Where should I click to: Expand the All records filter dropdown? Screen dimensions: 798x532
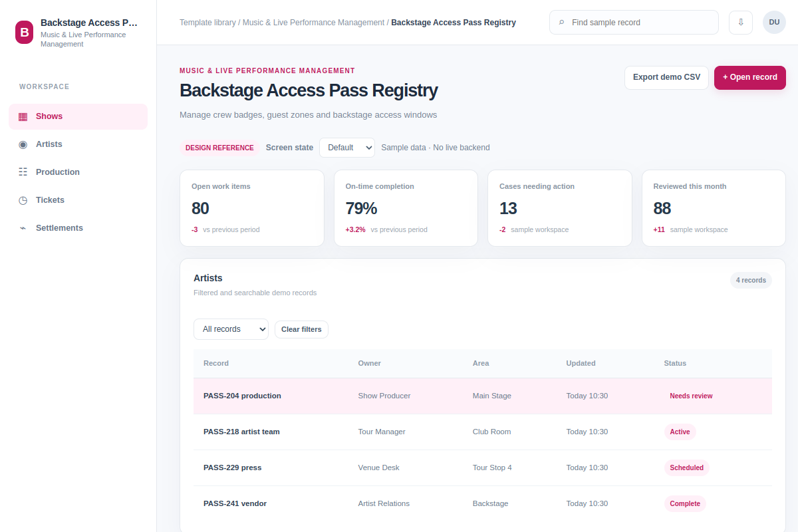click(231, 329)
